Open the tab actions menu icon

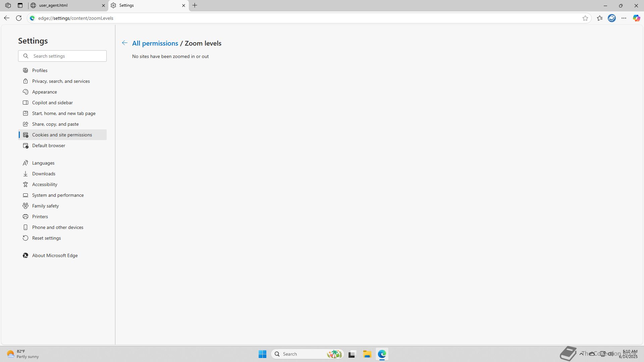(x=20, y=5)
